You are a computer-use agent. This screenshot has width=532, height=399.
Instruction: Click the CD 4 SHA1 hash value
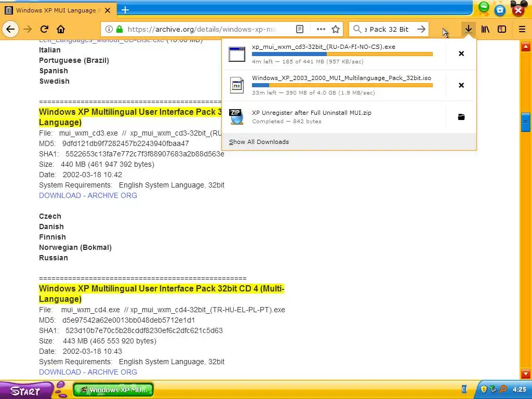pos(144,330)
